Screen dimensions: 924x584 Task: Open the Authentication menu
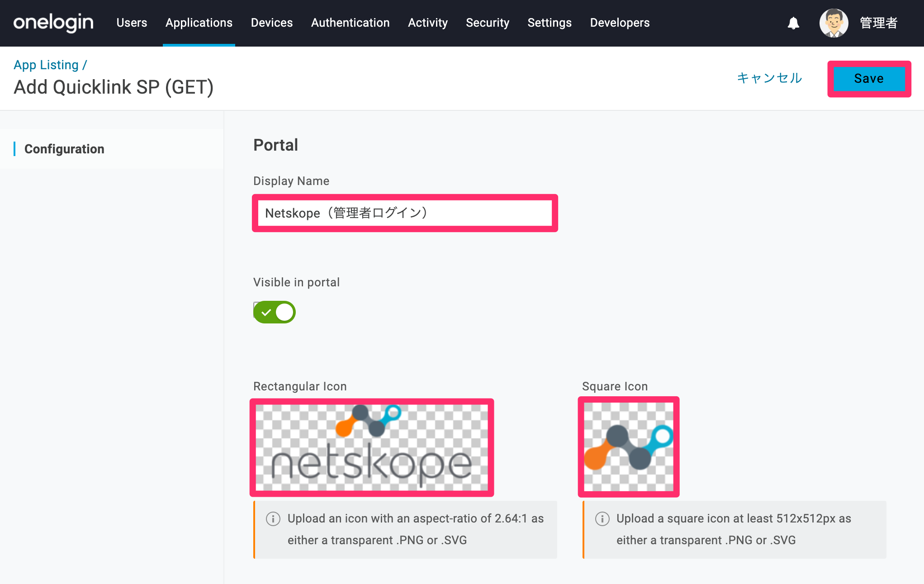coord(350,23)
